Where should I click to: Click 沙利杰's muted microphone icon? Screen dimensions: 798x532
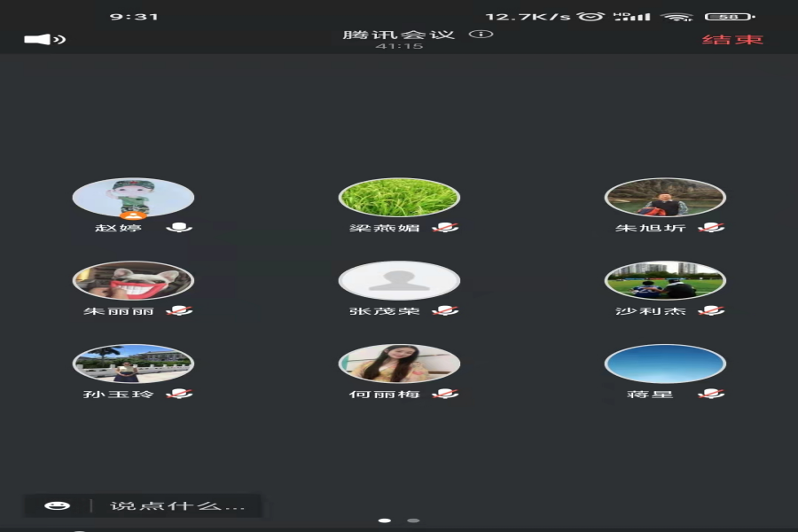(x=711, y=311)
